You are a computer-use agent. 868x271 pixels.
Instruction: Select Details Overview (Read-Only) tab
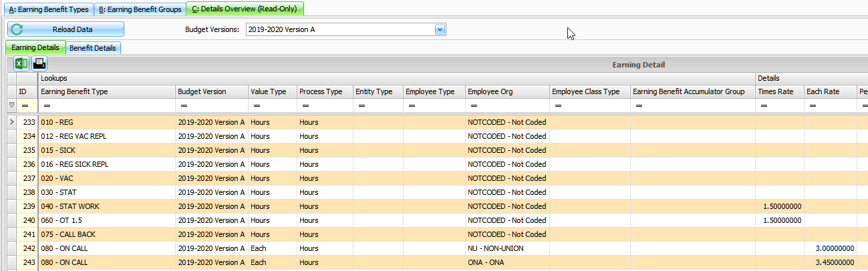(x=245, y=9)
